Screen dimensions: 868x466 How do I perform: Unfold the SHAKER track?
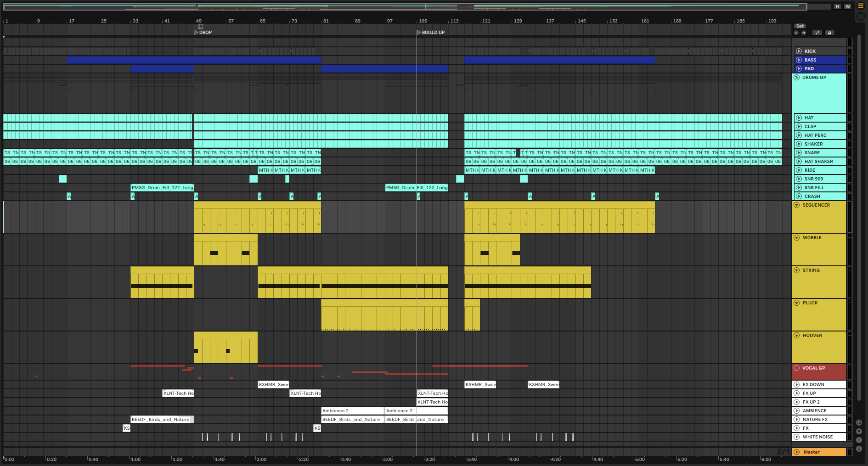pyautogui.click(x=799, y=144)
